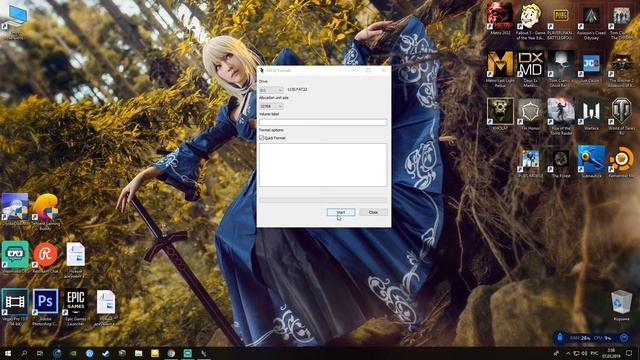
Task: Open Google Chrome from the taskbar
Action: point(171,353)
